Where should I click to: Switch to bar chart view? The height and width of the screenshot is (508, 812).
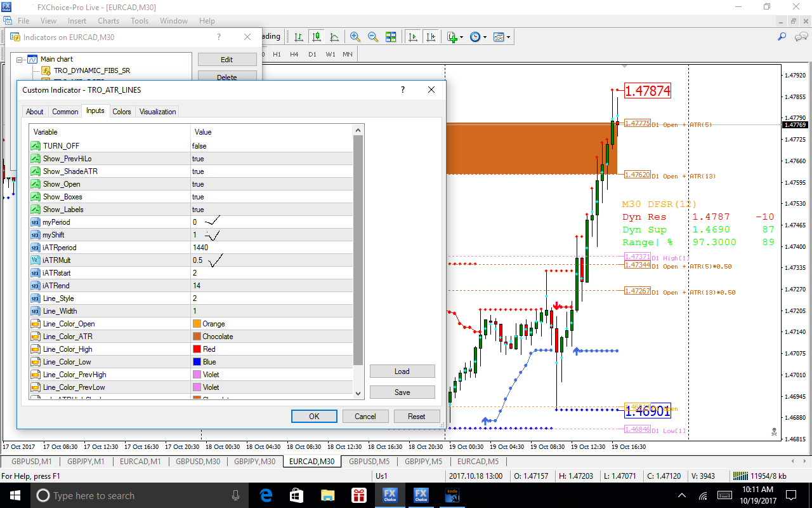(x=298, y=37)
